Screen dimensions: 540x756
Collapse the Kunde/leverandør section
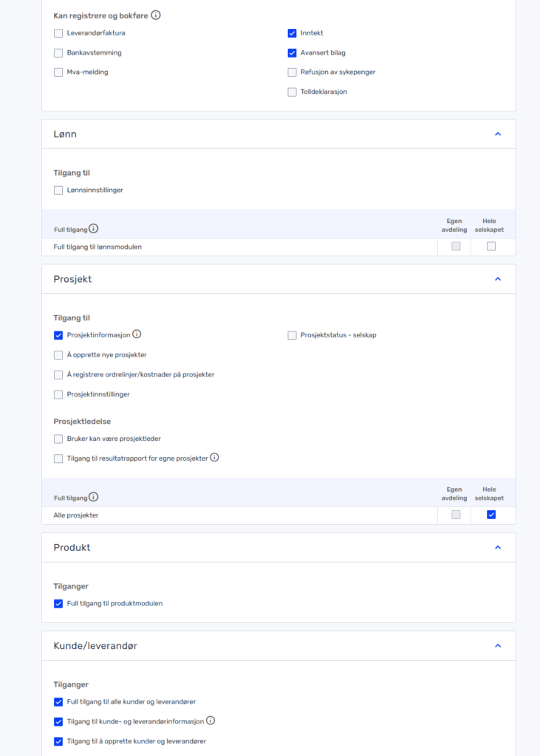[x=498, y=645]
